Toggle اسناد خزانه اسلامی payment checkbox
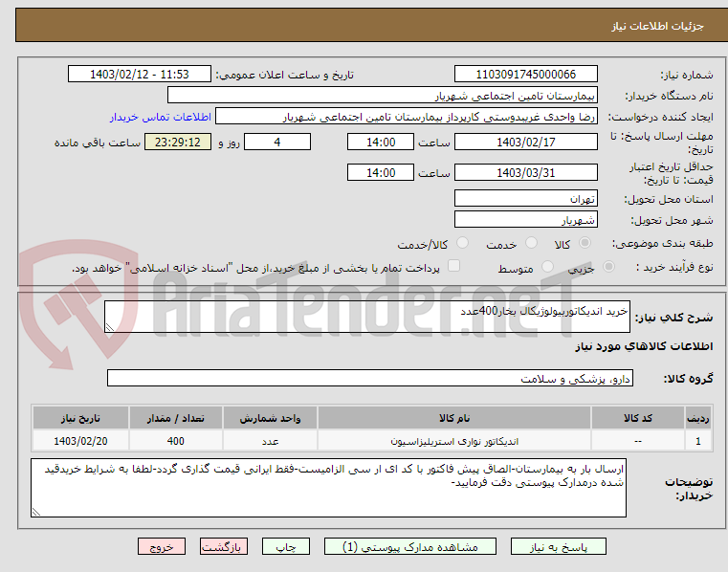The image size is (728, 572). (x=453, y=266)
